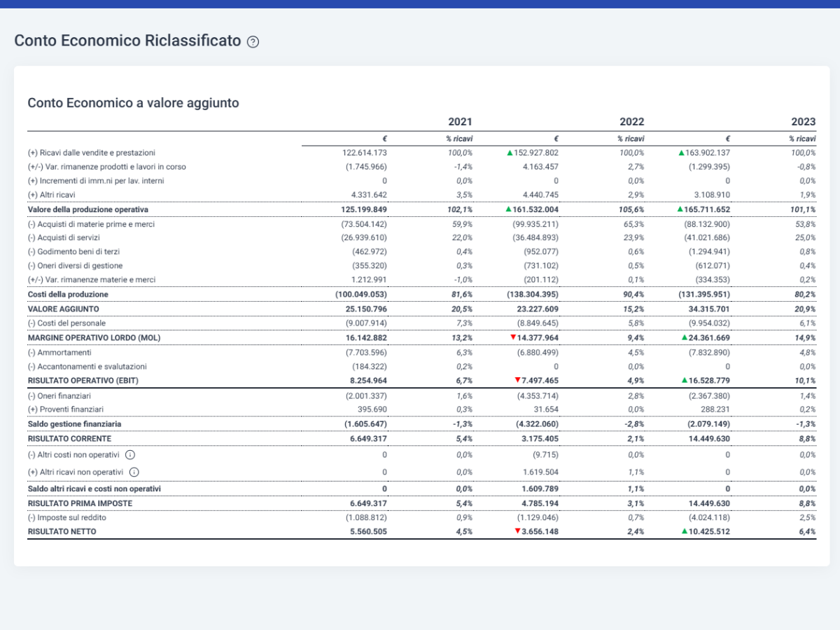
Task: Select the 2022 year column header
Action: [631, 121]
